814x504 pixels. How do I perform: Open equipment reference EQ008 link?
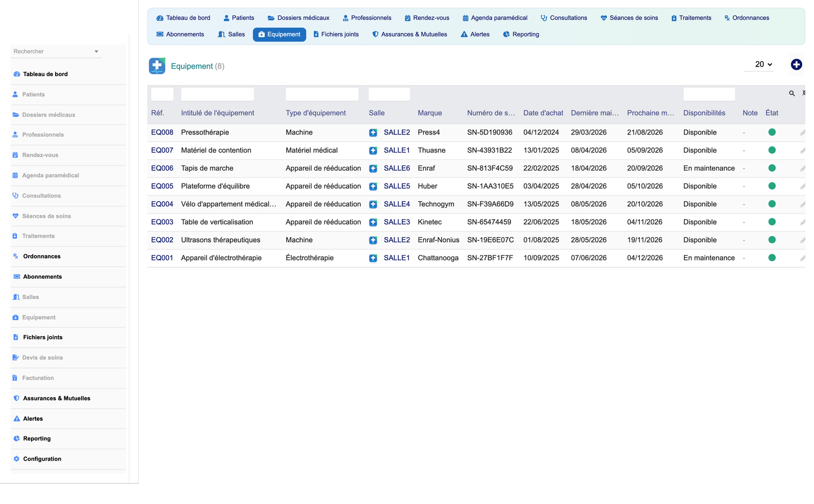(x=162, y=132)
